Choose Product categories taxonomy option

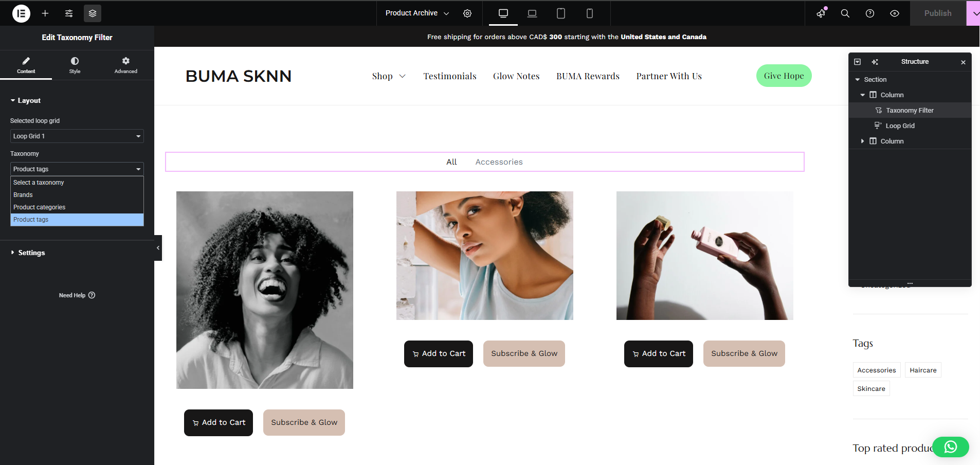tap(77, 207)
